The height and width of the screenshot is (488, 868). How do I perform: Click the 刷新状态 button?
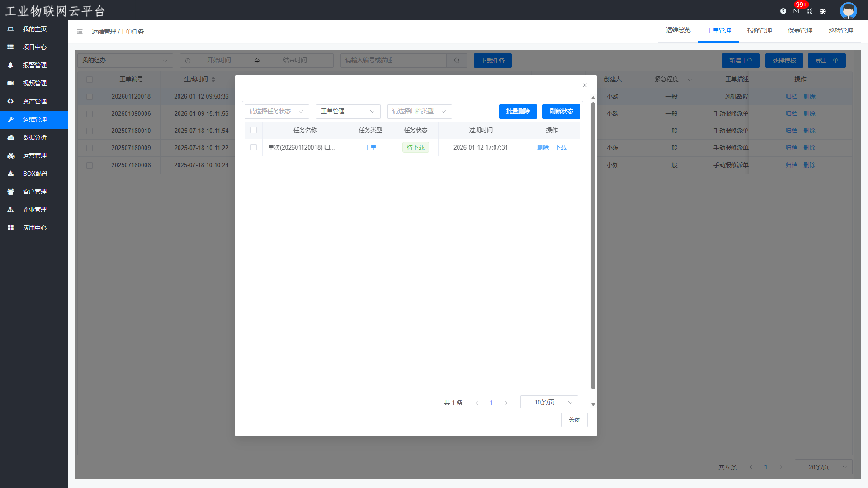[x=561, y=112]
